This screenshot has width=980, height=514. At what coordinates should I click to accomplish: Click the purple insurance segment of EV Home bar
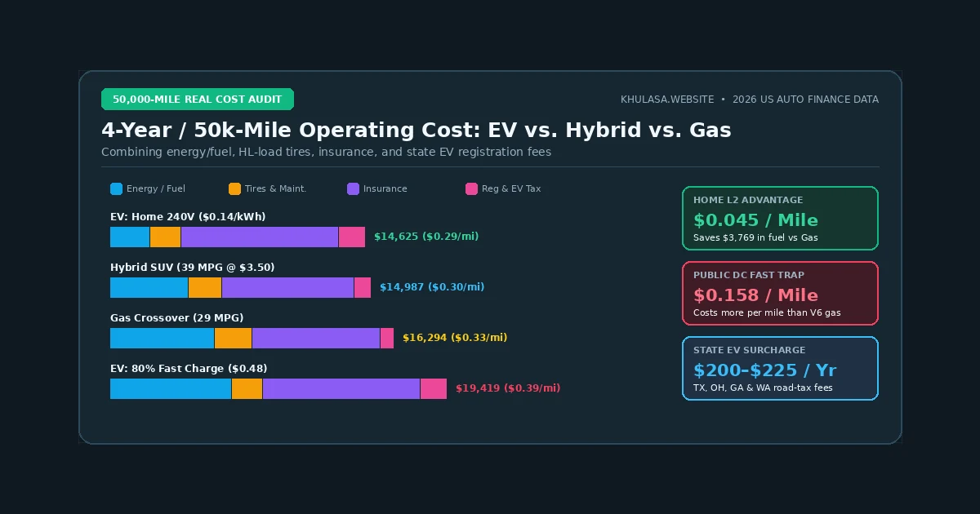260,237
